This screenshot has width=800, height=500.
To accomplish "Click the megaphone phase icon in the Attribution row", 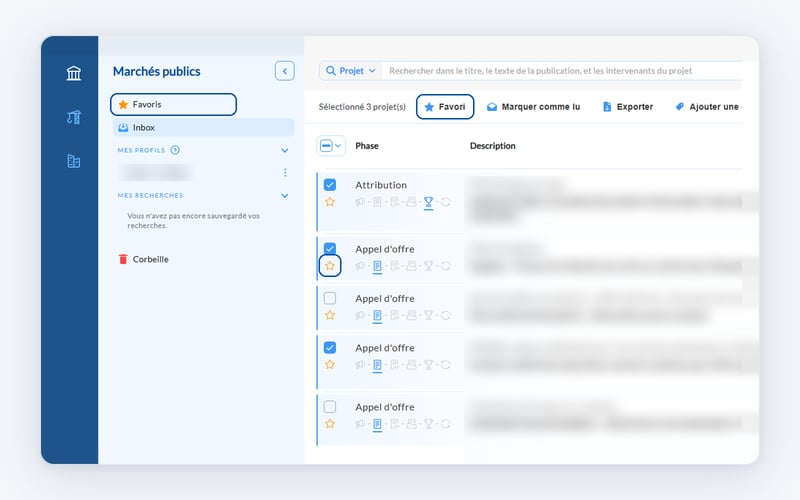I will click(360, 202).
